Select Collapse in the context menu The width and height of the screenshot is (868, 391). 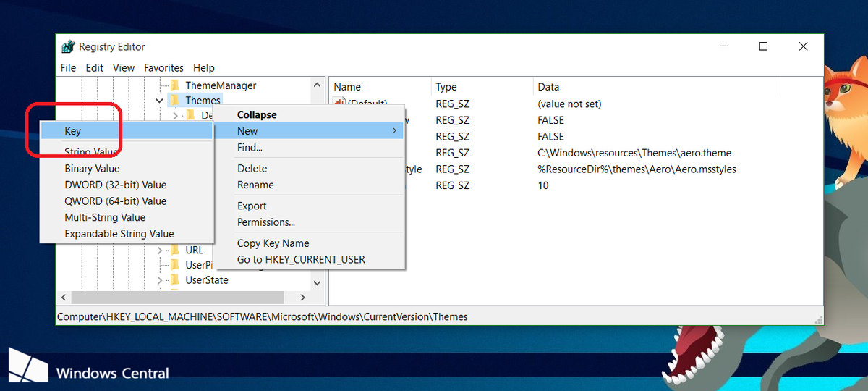[310, 115]
